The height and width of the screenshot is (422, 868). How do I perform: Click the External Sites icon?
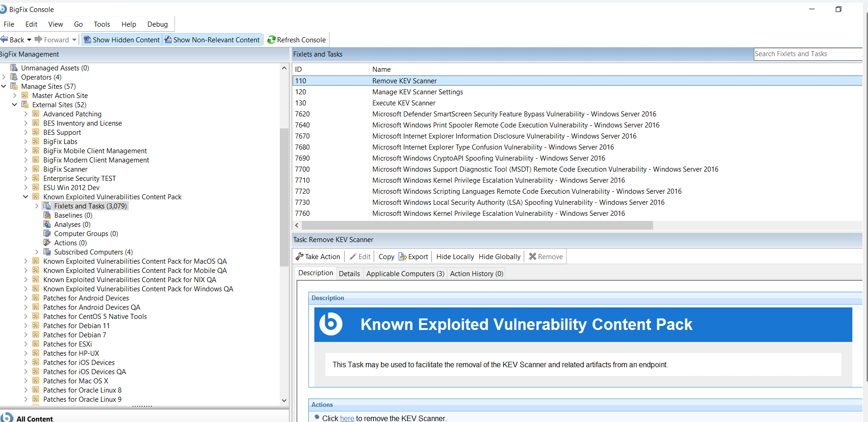[x=25, y=104]
